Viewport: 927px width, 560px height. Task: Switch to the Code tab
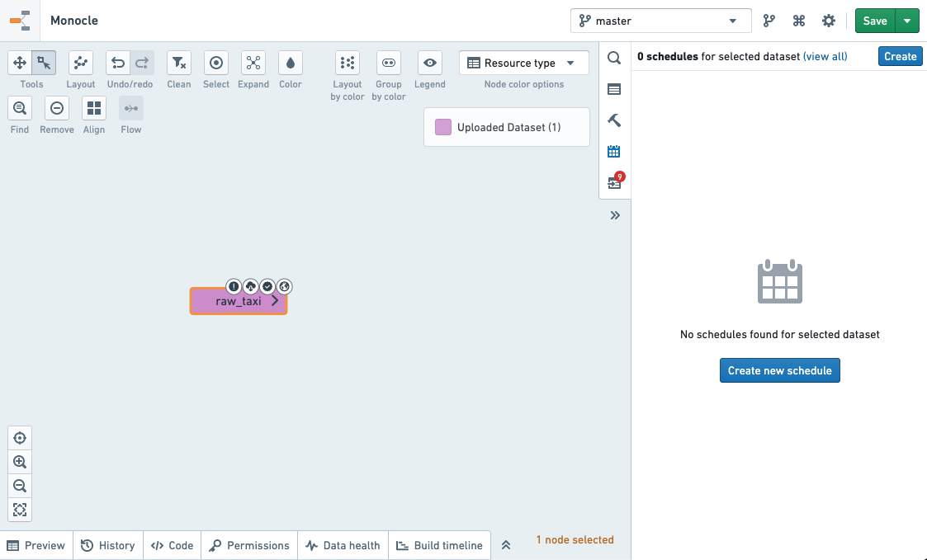tap(172, 545)
